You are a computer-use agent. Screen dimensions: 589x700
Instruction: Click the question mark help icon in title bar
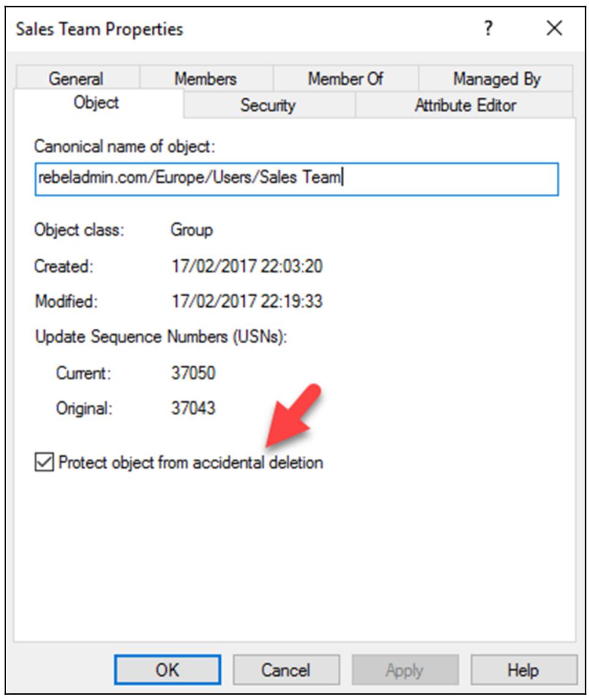(x=488, y=29)
